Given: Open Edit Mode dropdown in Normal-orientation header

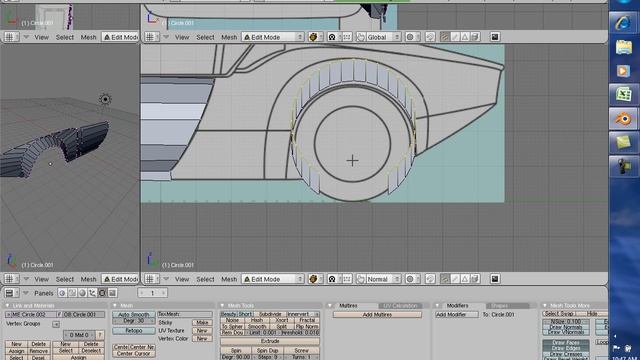Looking at the screenshot, I should [273, 279].
